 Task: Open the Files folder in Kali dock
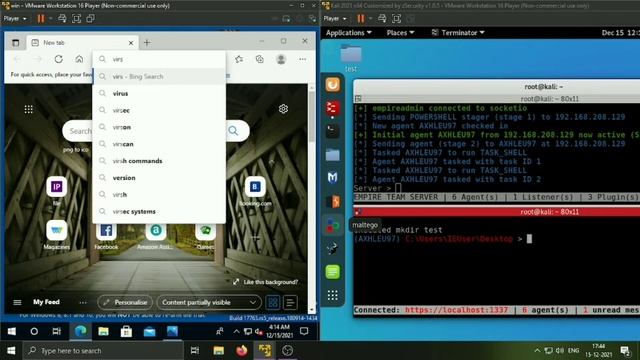[333, 155]
